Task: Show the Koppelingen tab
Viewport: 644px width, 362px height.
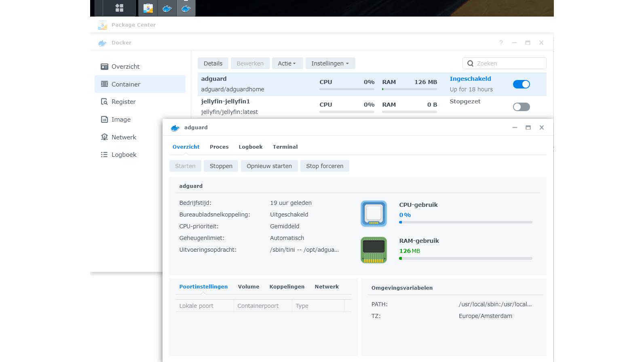Action: point(287,287)
